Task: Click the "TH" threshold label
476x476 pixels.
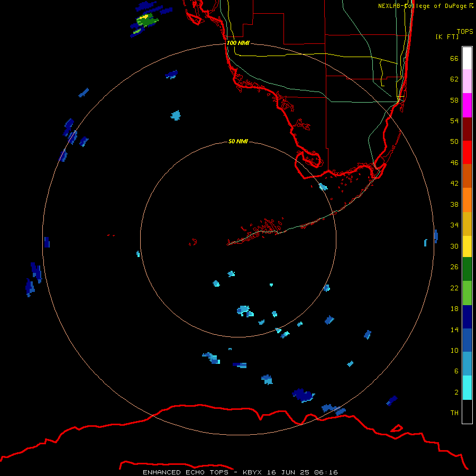Action: [x=454, y=413]
